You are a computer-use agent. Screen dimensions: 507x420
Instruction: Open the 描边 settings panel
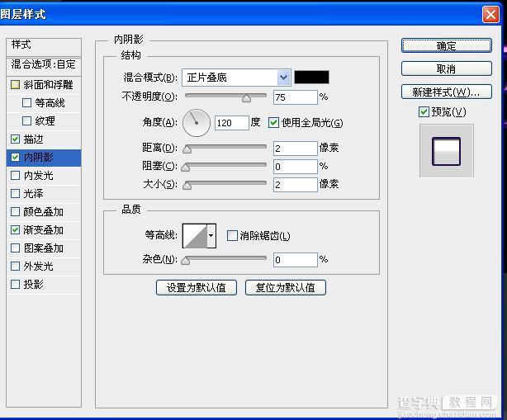pyautogui.click(x=33, y=139)
